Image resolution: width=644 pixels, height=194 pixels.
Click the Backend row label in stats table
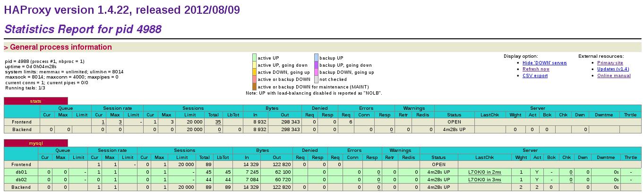coord(22,130)
